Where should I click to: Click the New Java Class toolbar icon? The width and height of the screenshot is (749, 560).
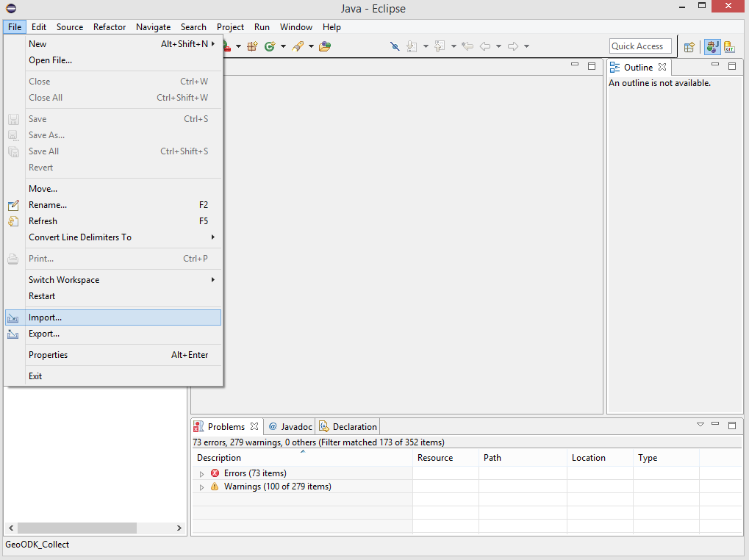pyautogui.click(x=270, y=46)
